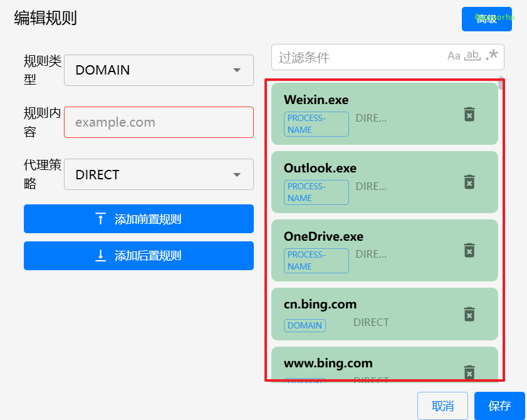Click truncated DIRE... policy of Weixin.exe
The height and width of the screenshot is (420, 527).
click(x=371, y=118)
